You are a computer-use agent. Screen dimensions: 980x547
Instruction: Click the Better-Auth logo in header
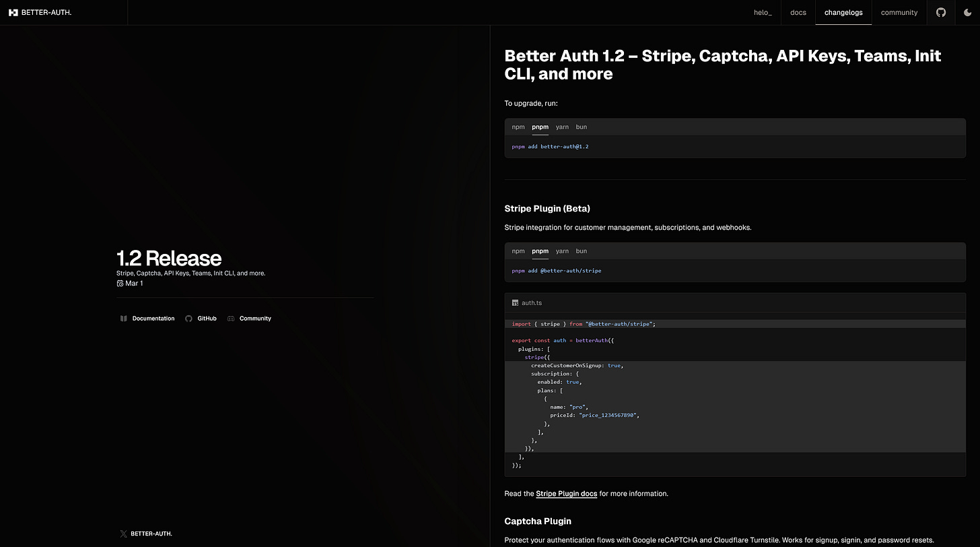(40, 12)
